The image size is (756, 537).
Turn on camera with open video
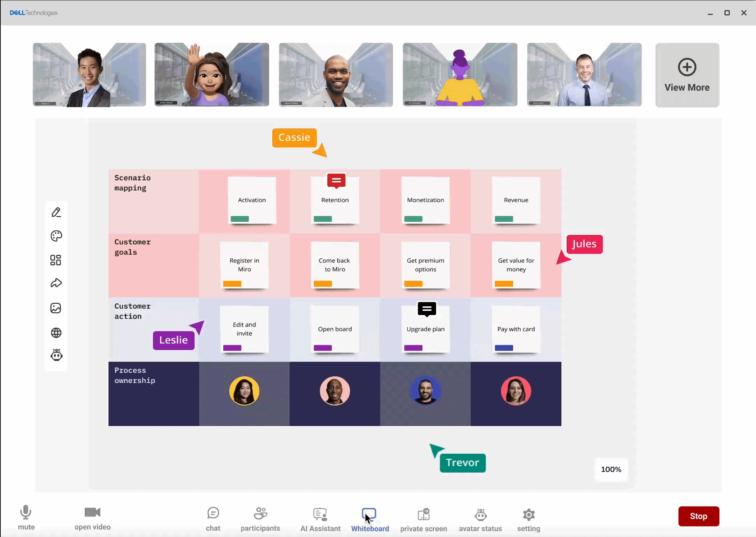(x=92, y=518)
